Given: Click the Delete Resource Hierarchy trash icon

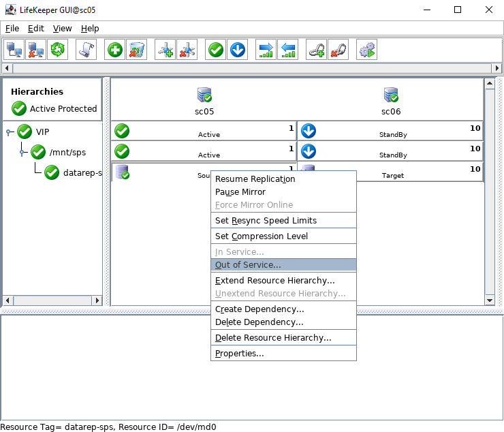Looking at the screenshot, I should tap(137, 50).
